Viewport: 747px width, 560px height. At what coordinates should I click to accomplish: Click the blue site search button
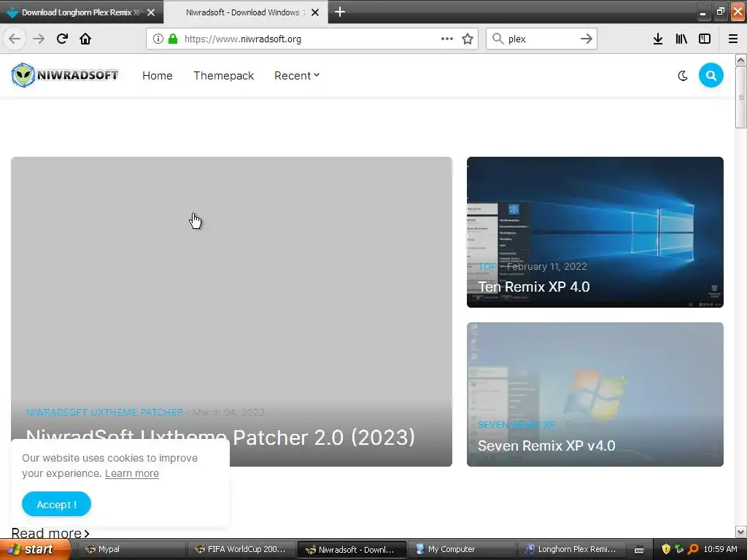coord(711,75)
